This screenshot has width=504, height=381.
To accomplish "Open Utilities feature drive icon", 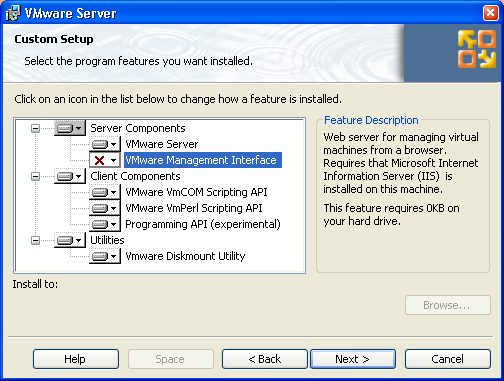I will (70, 240).
